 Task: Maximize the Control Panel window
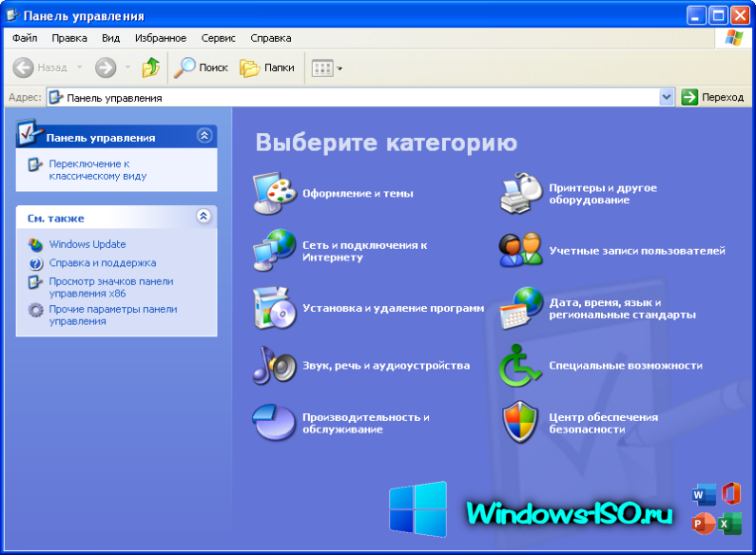[718, 16]
